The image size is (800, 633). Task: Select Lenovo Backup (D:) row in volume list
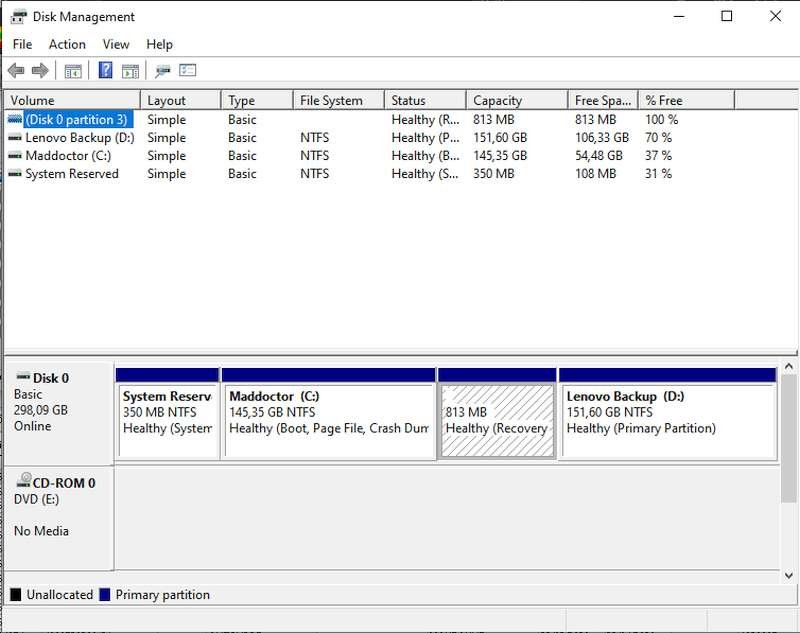click(x=79, y=138)
